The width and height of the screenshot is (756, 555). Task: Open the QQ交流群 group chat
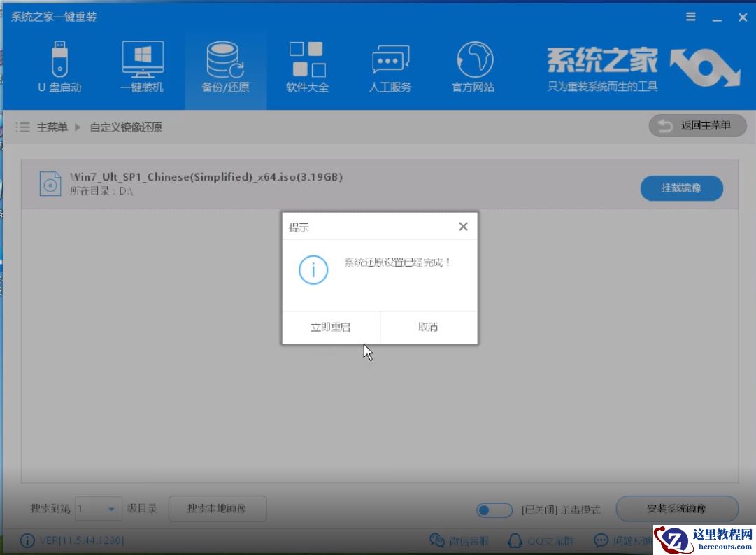click(x=549, y=540)
